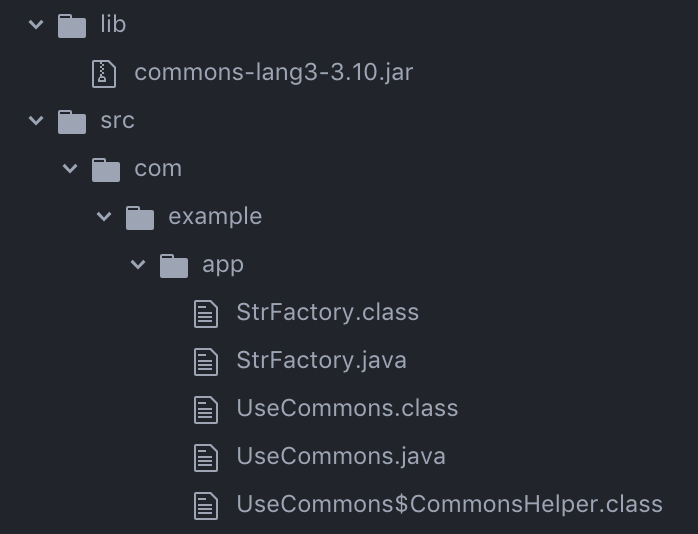
Task: Click the src folder icon
Action: tap(72, 121)
